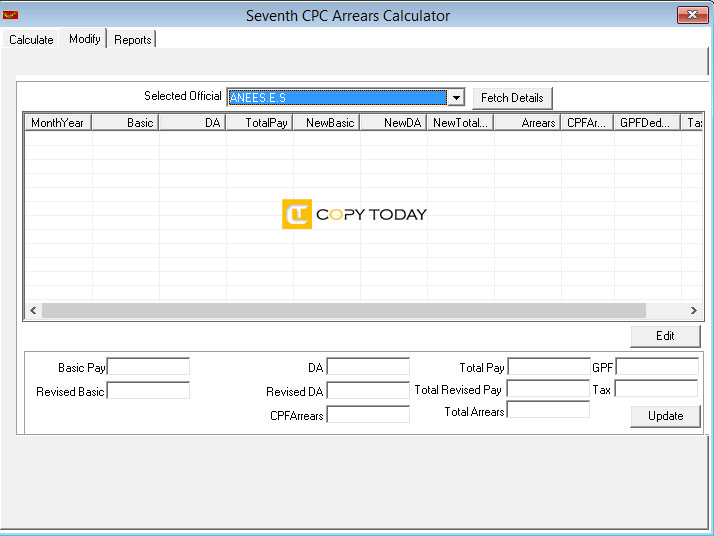This screenshot has width=714, height=536.
Task: Click the scroll left arrow of grid
Action: point(33,311)
